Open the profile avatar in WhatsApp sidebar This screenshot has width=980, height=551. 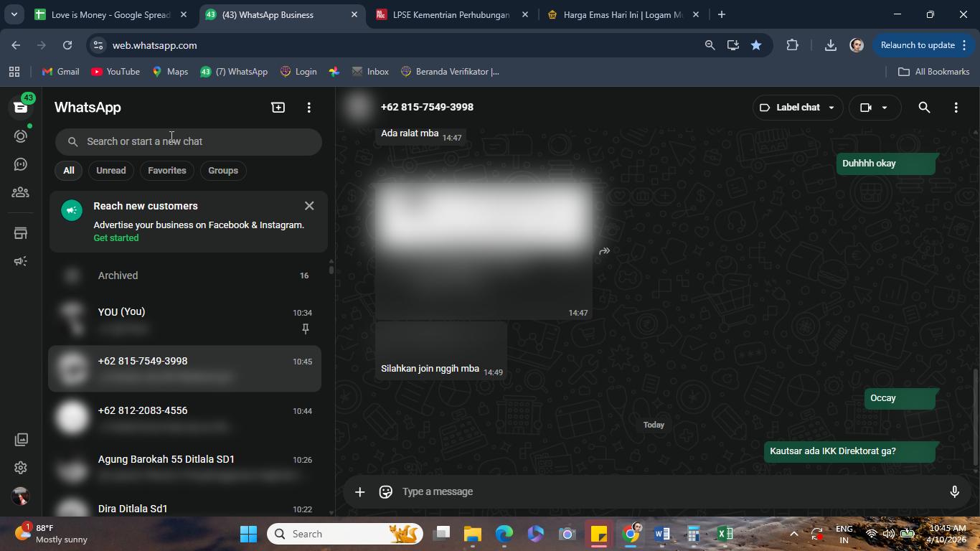(20, 496)
